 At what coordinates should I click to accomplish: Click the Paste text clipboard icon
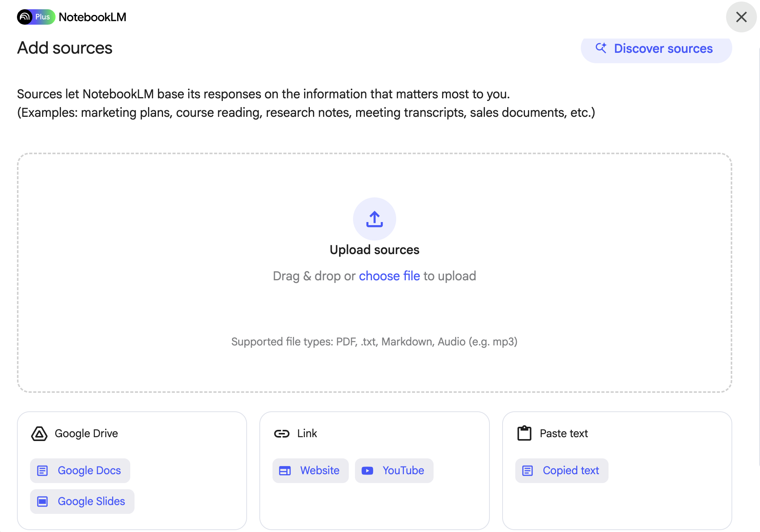coord(524,433)
